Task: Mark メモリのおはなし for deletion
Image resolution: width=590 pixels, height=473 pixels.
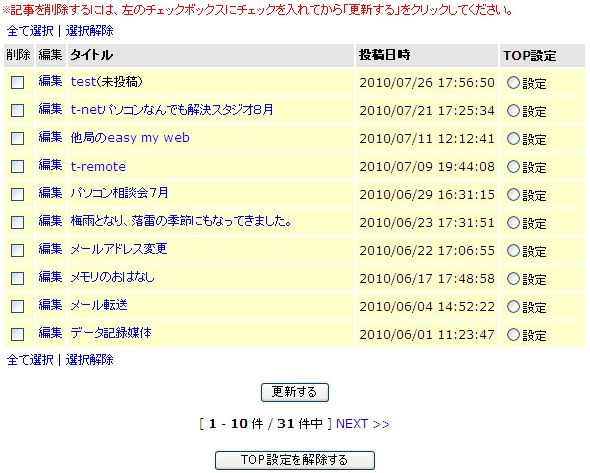Action: [x=17, y=278]
